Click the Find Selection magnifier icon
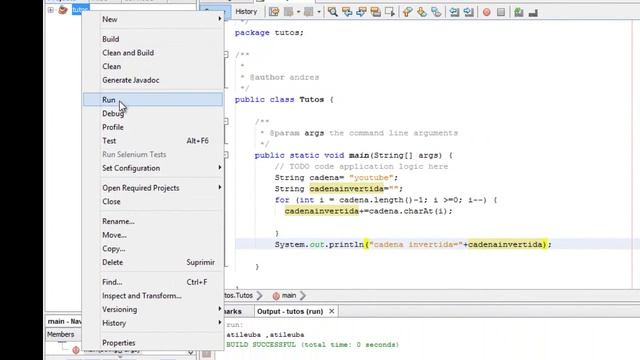This screenshot has width=640, height=360. (333, 12)
